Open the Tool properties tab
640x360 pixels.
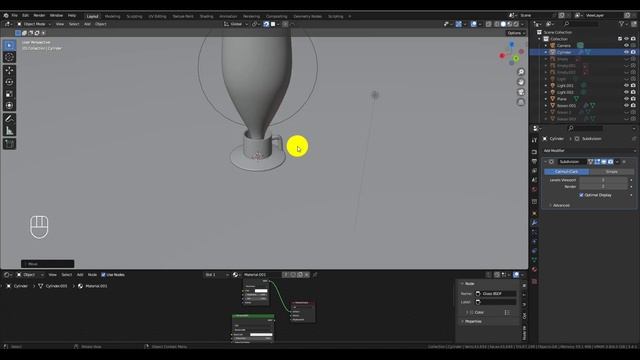point(534,140)
